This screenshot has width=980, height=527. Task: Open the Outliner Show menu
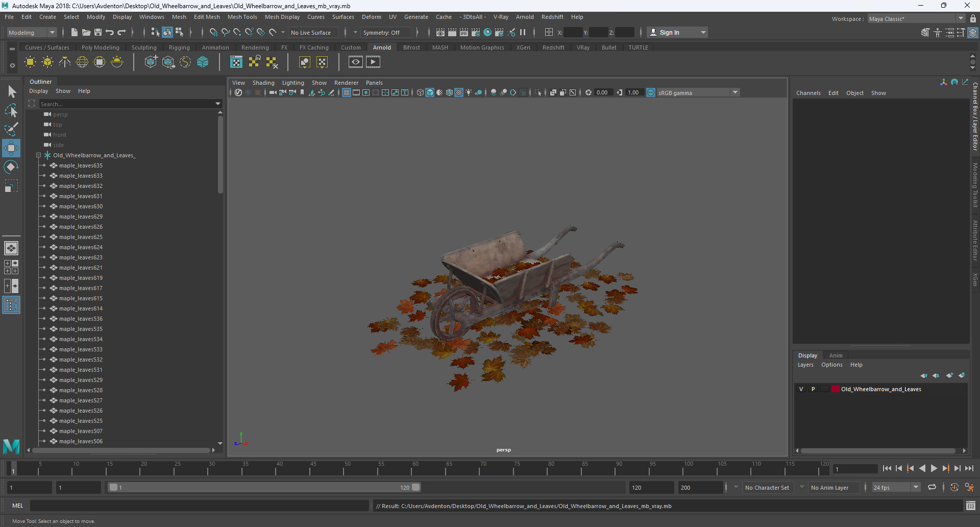(63, 91)
